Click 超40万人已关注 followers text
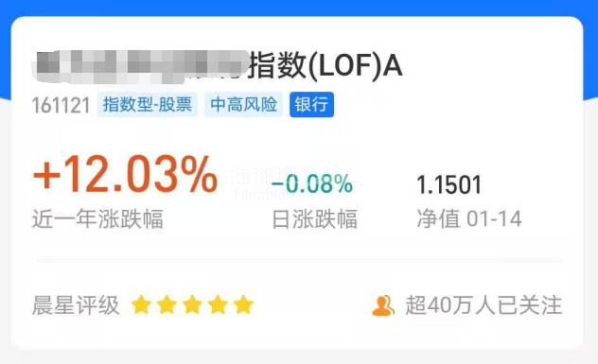Screen dimensions: 598x364 pyautogui.click(x=484, y=305)
